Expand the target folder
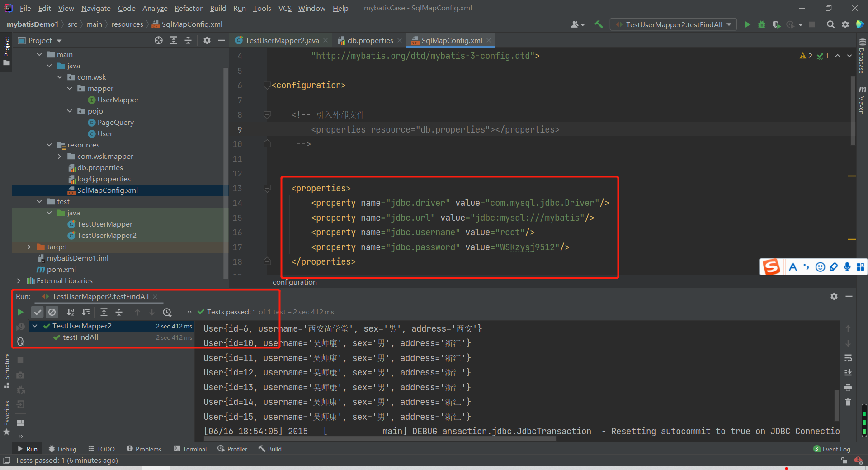868x470 pixels. click(x=29, y=247)
